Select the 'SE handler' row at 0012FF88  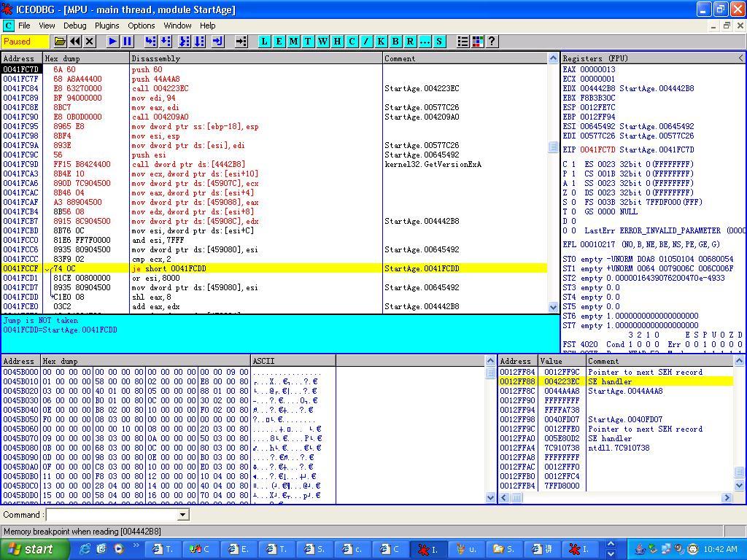pyautogui.click(x=616, y=381)
